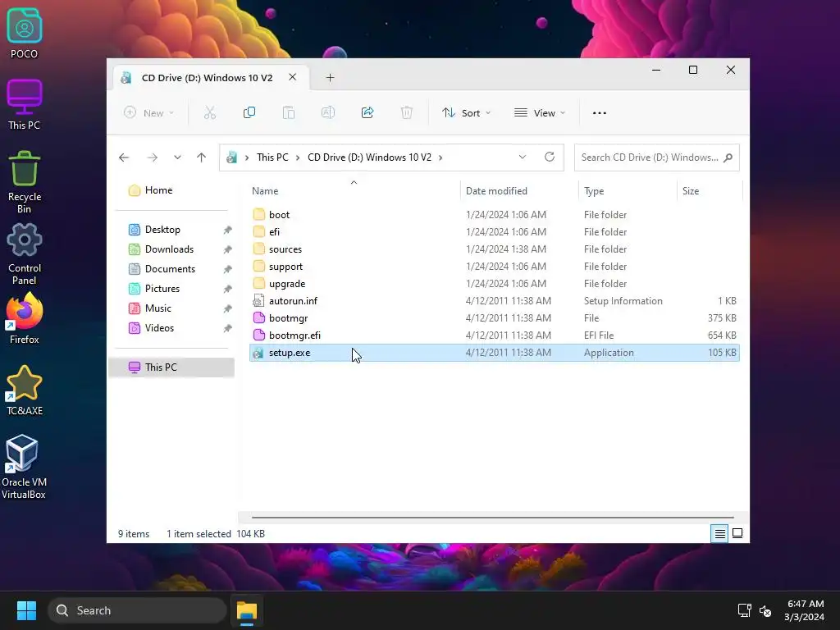Select Documents in navigation pane
The width and height of the screenshot is (840, 630).
(x=171, y=269)
